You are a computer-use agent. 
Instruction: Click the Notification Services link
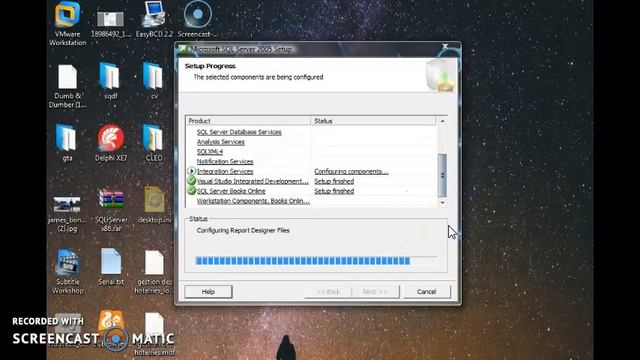(x=225, y=161)
